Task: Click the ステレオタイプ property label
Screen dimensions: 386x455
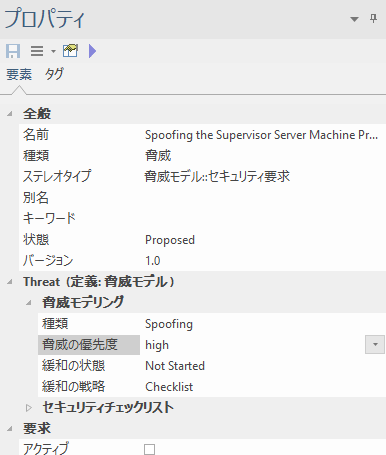Action: [57, 177]
